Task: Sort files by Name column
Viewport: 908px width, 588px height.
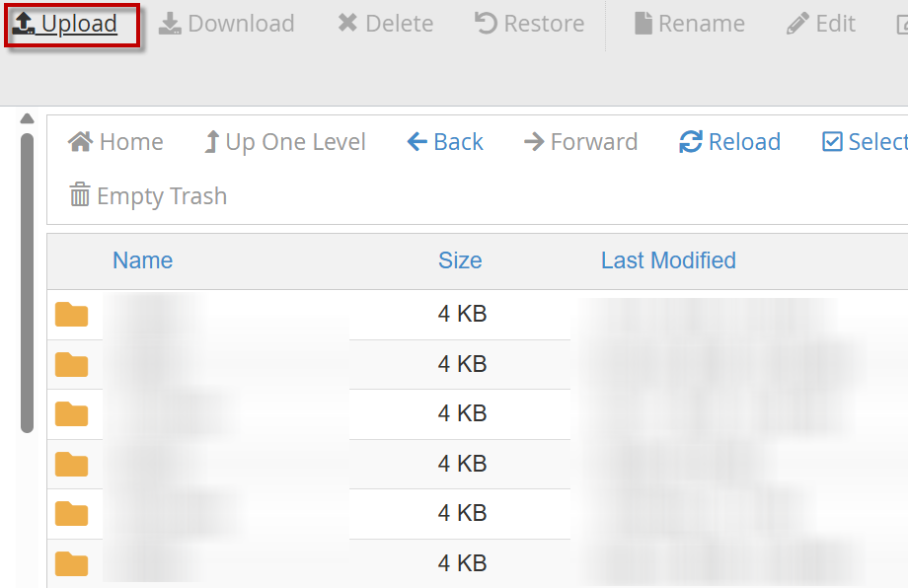Action: [142, 260]
